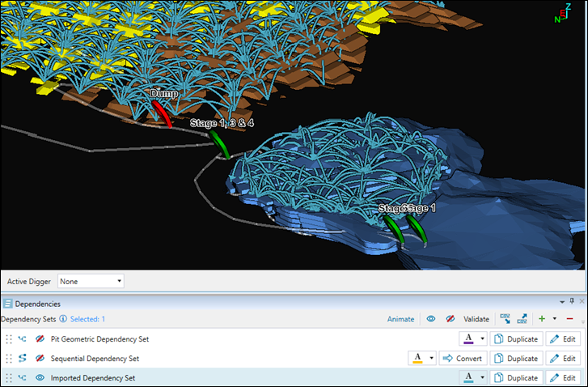Select the Imported Dependency Set row
This screenshot has height=387, width=588.
[202, 378]
